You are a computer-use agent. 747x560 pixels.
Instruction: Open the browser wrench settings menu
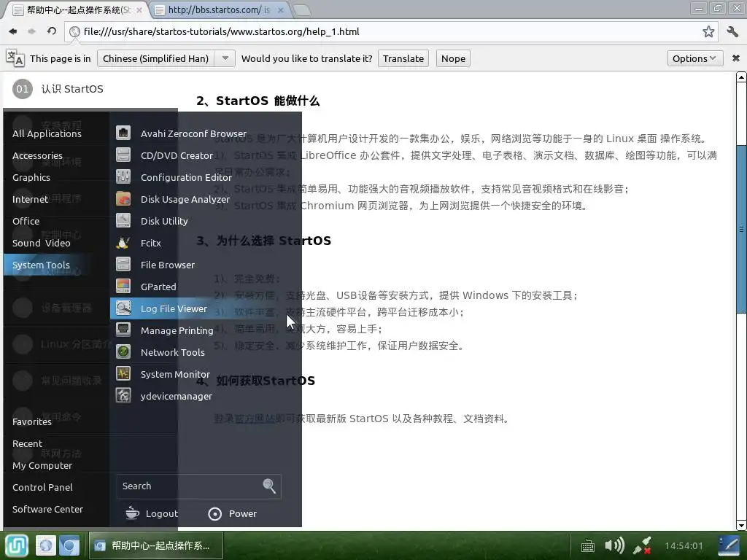pyautogui.click(x=732, y=31)
